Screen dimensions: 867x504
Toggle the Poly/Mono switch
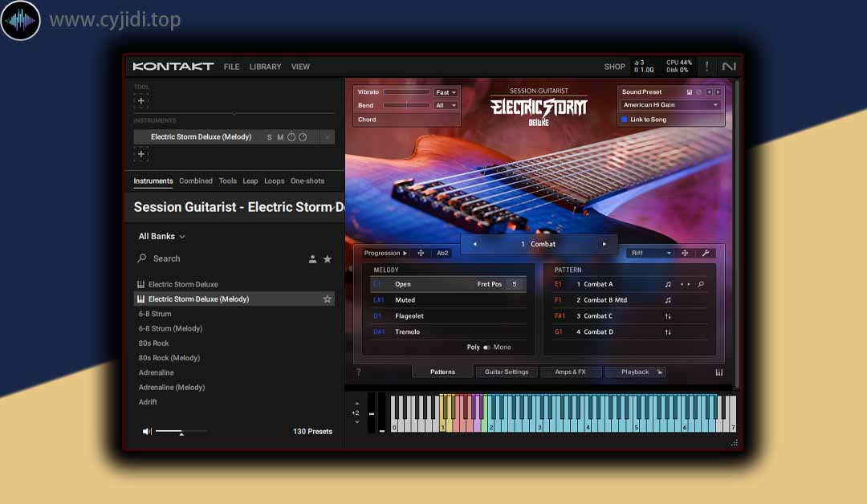click(486, 348)
